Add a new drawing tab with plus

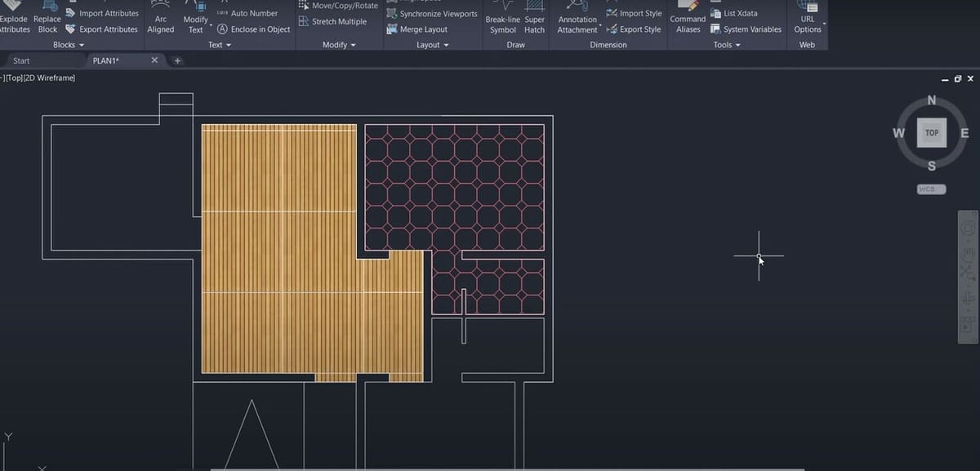tap(177, 60)
